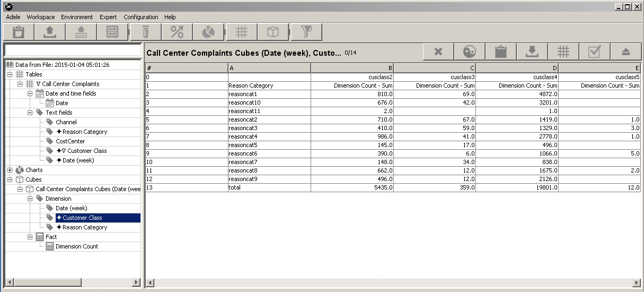Collapse the Call Center Complaints Cubes node

pos(20,189)
